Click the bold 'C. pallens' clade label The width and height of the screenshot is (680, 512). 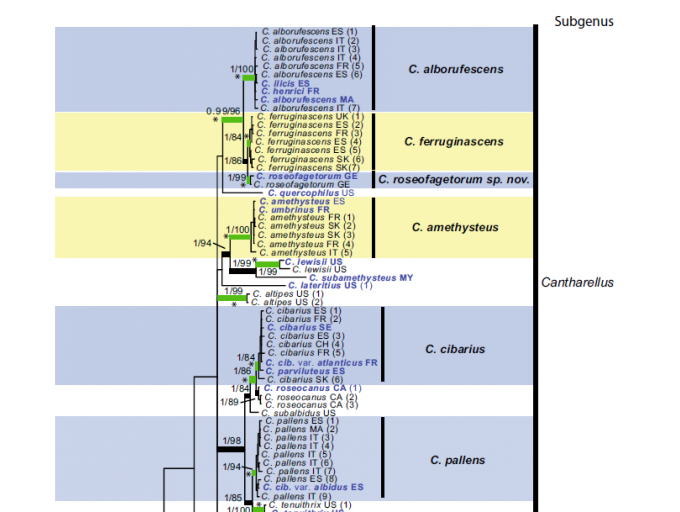458,460
